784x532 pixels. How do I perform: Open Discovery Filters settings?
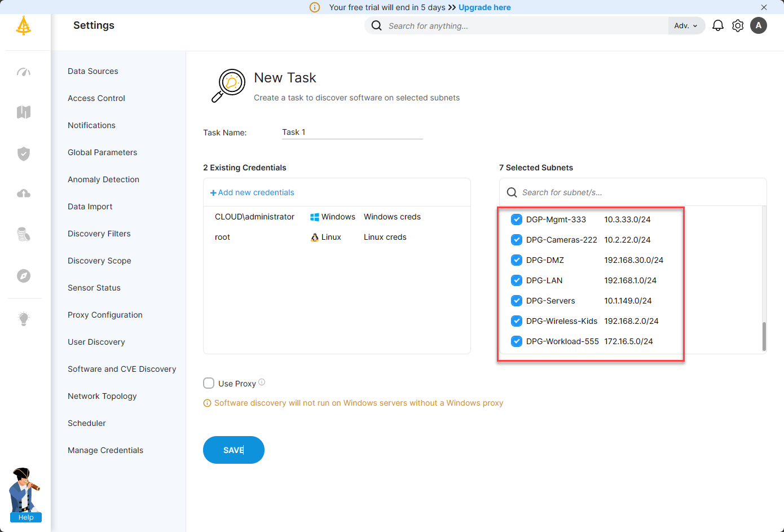click(x=99, y=234)
